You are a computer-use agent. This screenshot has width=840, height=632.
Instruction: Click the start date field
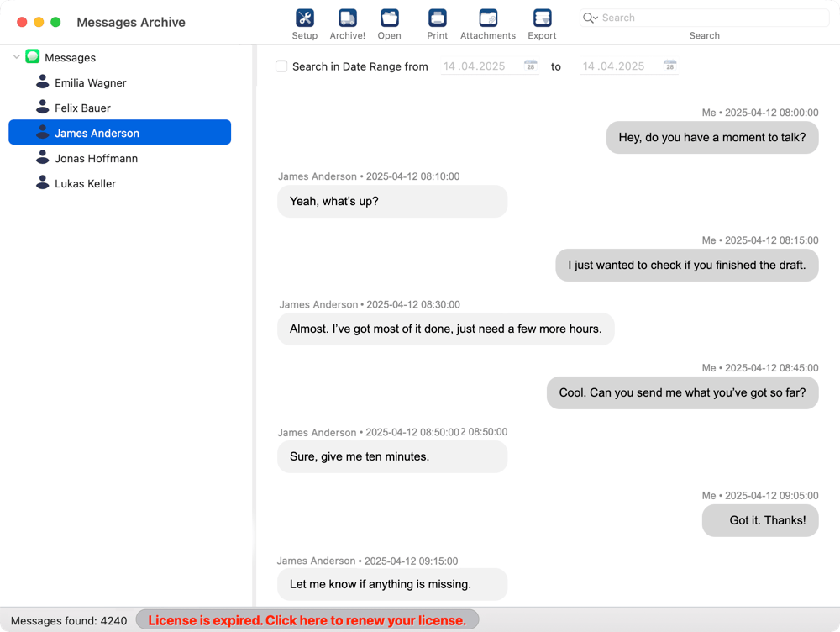[479, 66]
